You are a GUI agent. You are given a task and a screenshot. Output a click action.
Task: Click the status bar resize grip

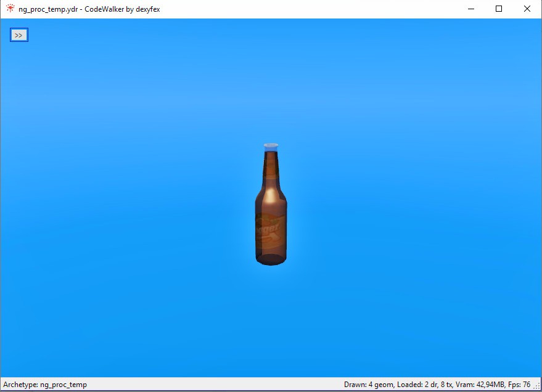[538, 387]
